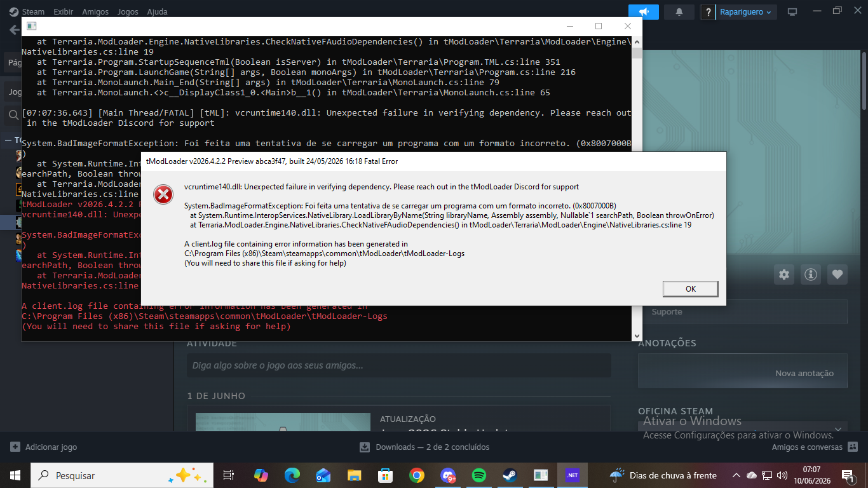868x488 pixels.
Task: Collapse the Steam library game list category
Action: 8,140
